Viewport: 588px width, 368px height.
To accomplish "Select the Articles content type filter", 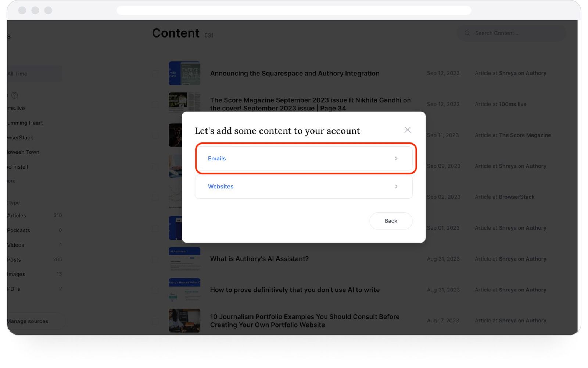I will click(16, 215).
